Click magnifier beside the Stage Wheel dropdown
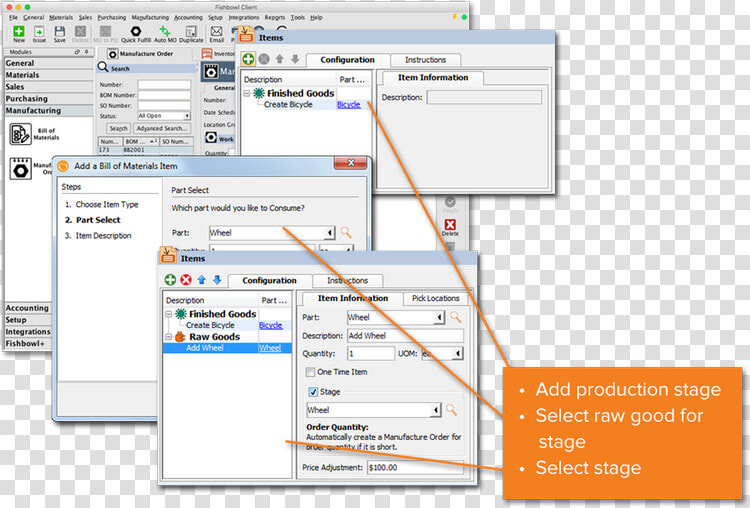 [x=451, y=409]
